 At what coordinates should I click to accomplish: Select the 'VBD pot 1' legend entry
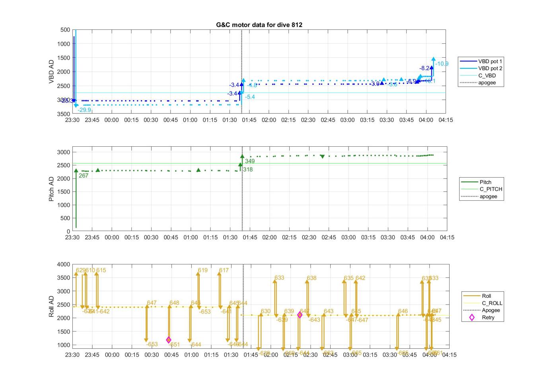[x=481, y=61]
